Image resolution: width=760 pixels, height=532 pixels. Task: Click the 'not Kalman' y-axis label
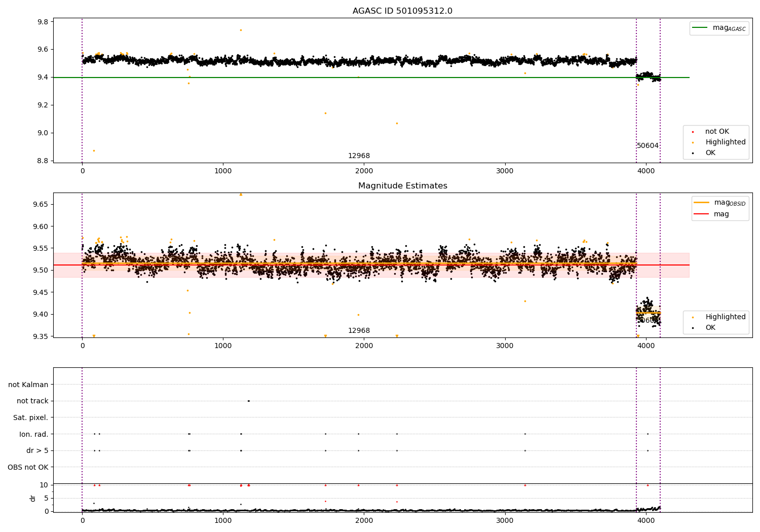click(28, 385)
